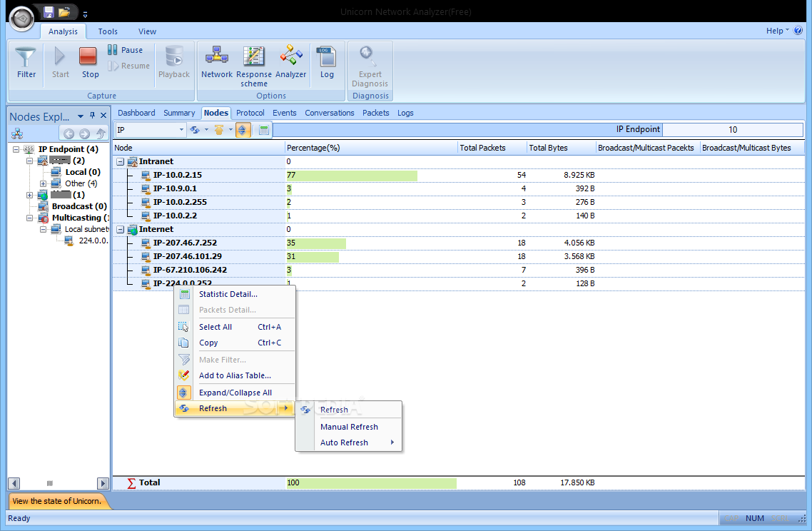
Task: Toggle the Nodes Explorer pin (auto-hide)
Action: point(92,116)
